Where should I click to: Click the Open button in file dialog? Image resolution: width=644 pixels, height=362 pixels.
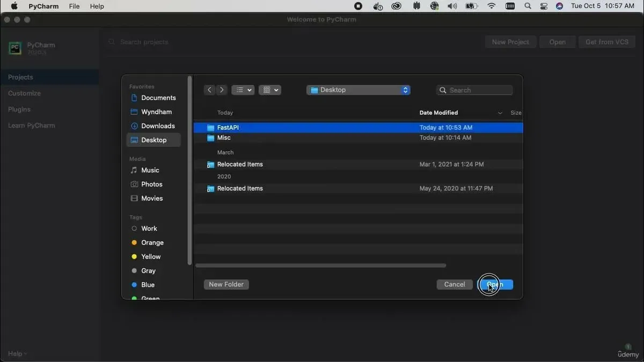[x=495, y=284]
